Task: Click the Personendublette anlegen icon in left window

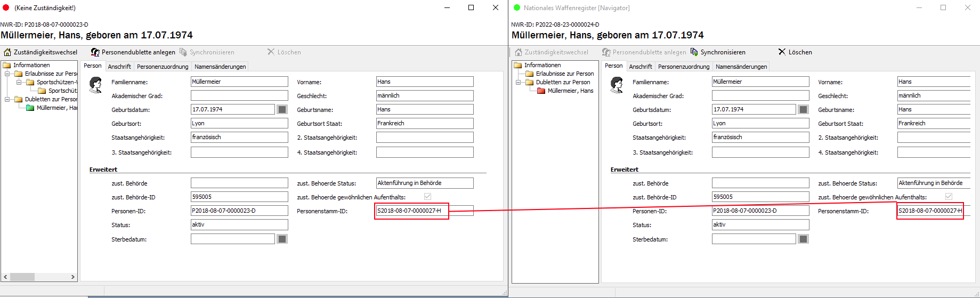Action: tap(95, 52)
